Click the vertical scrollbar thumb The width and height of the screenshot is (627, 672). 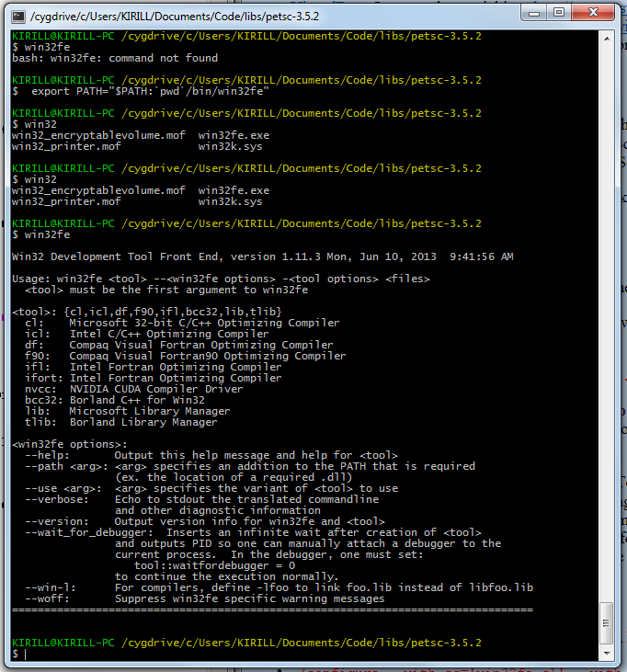pos(607,623)
